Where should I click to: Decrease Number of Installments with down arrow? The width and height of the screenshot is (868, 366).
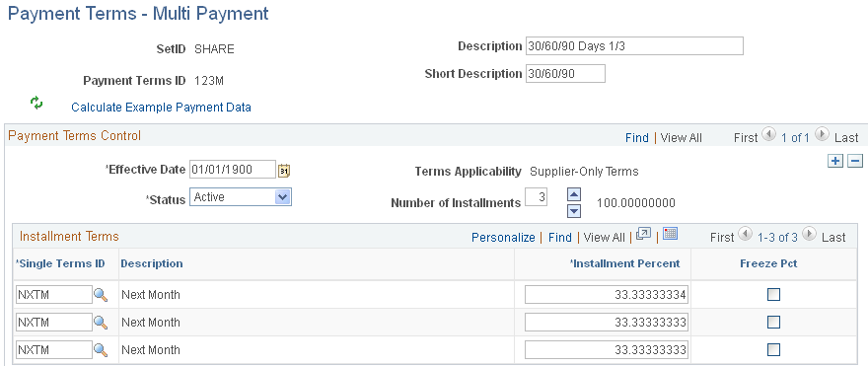[575, 210]
